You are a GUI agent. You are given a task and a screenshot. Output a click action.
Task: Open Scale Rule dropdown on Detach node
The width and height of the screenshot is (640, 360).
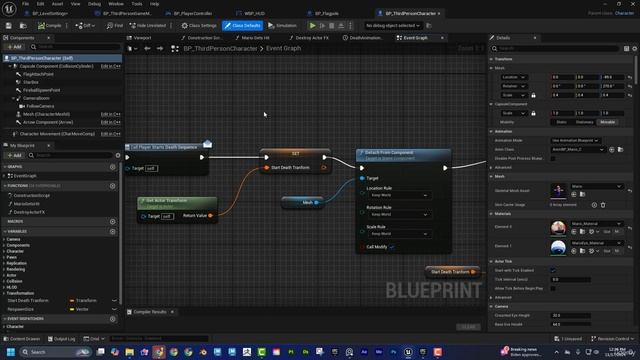tap(399, 234)
